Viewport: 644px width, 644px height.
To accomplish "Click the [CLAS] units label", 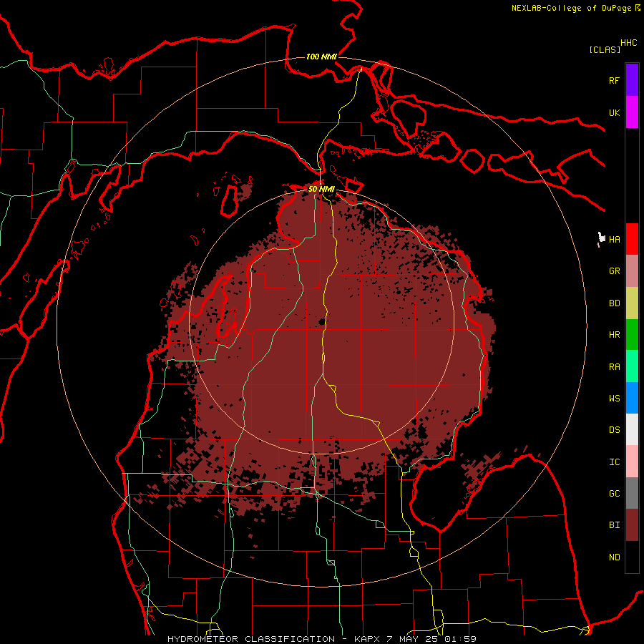I will coord(604,49).
